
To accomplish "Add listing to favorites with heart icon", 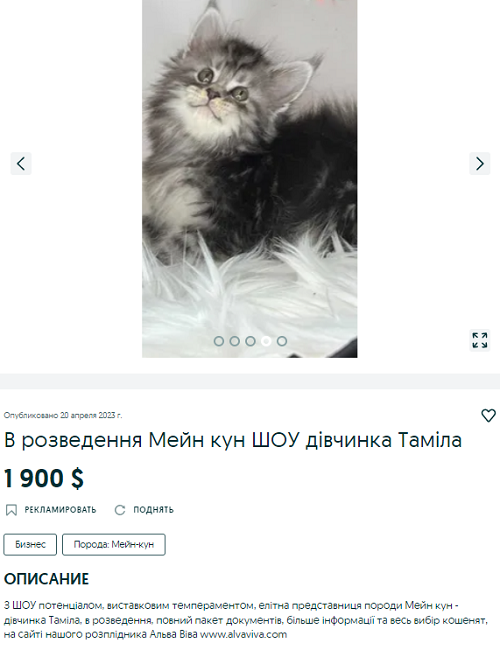I will pyautogui.click(x=488, y=415).
